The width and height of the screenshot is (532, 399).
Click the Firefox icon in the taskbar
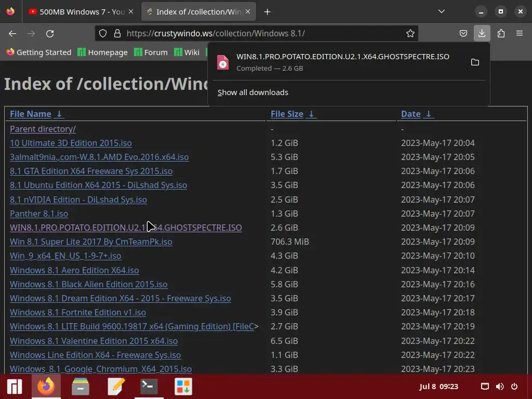46,387
